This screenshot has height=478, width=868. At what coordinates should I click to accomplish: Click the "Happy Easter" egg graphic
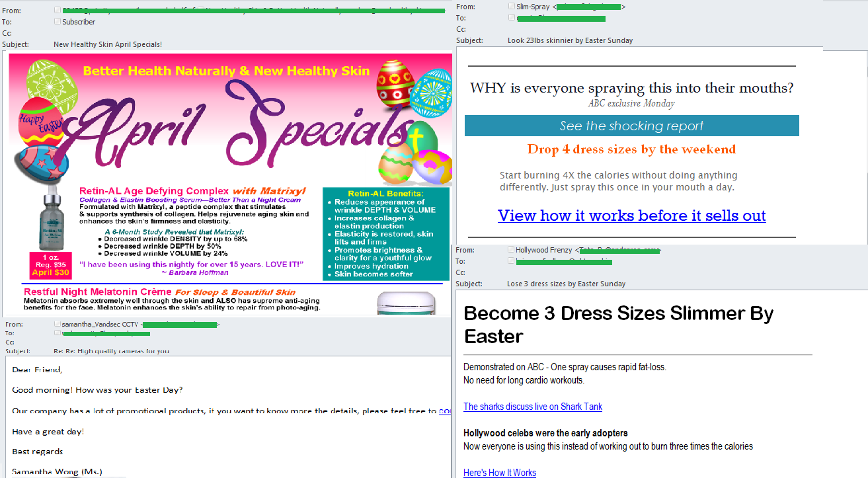pyautogui.click(x=41, y=122)
